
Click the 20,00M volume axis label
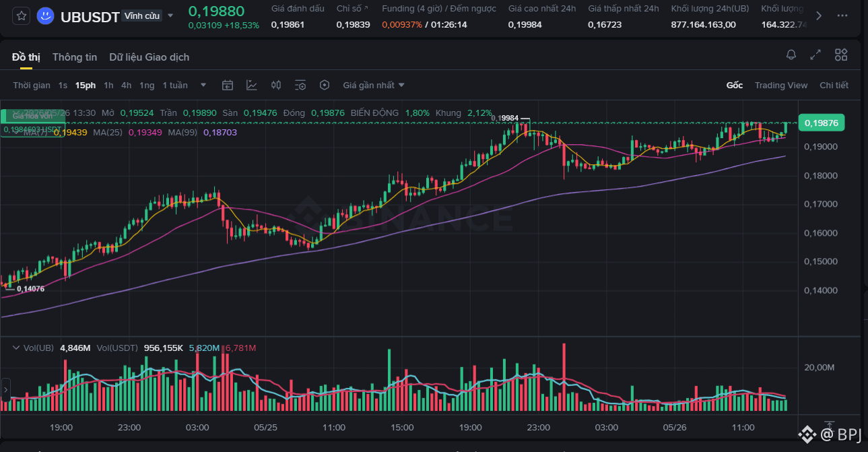pos(820,367)
